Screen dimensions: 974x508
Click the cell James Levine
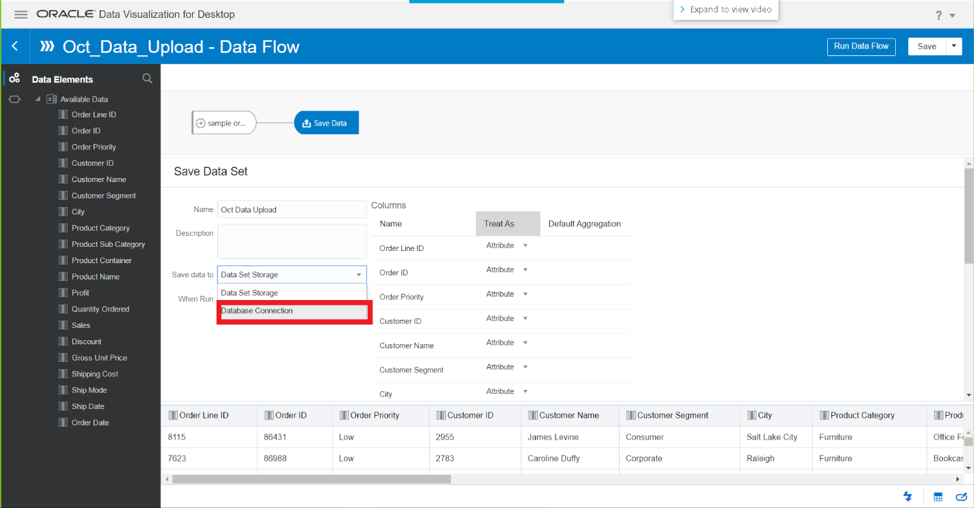[x=553, y=437]
